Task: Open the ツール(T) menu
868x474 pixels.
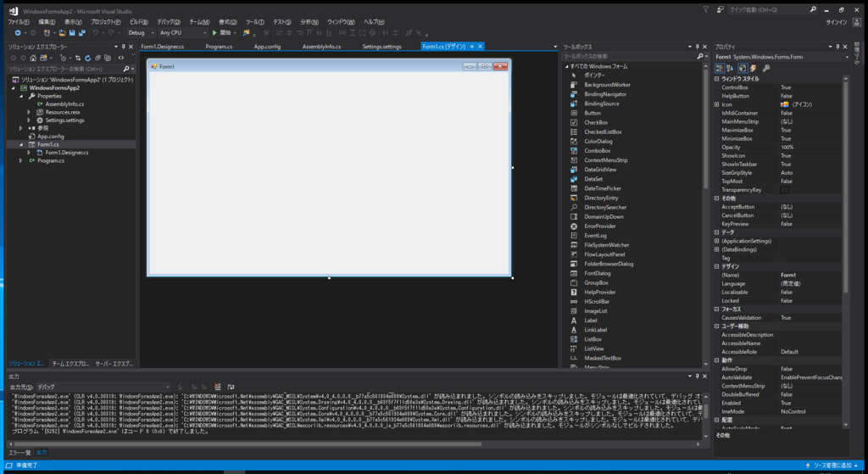Action: pyautogui.click(x=255, y=22)
